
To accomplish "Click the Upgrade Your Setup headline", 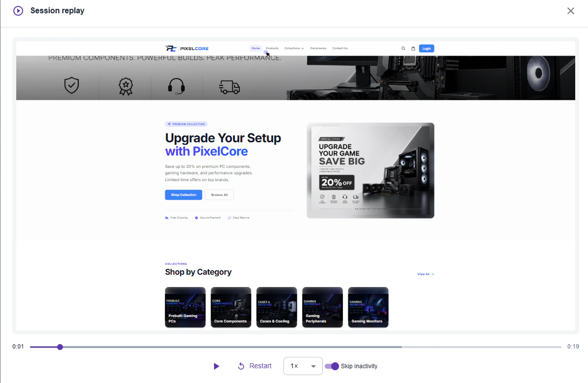I will pyautogui.click(x=223, y=145).
